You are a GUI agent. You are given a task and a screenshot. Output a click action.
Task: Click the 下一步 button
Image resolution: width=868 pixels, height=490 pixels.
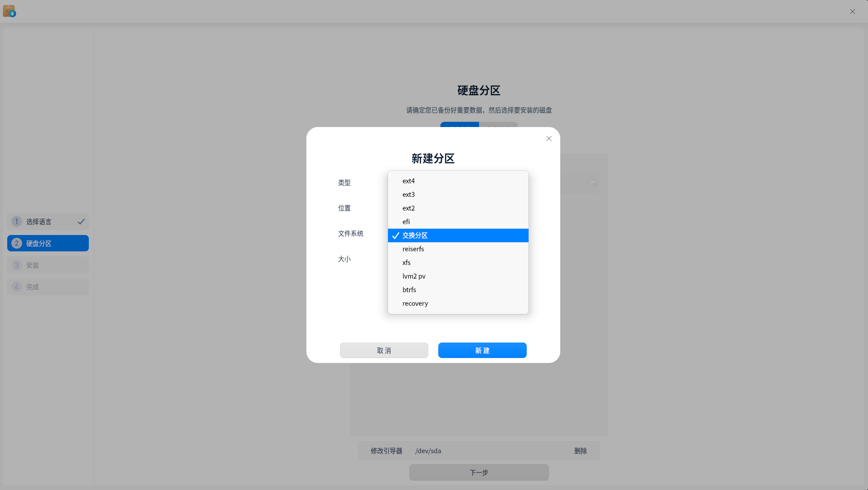479,472
